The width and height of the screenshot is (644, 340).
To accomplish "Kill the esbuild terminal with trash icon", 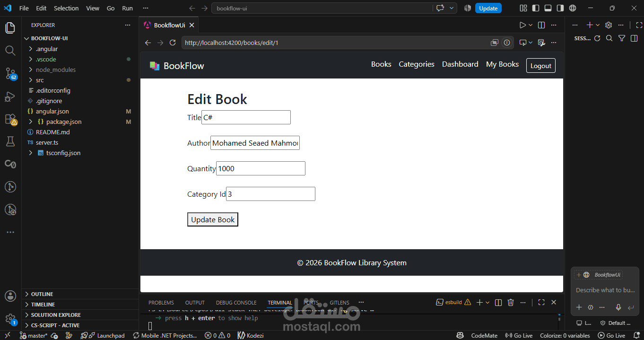I will tap(511, 302).
